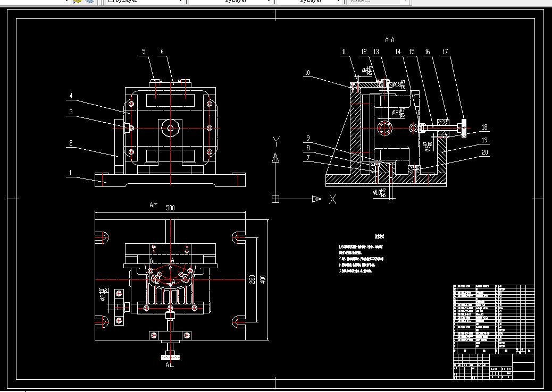Select part balloon number 4
The height and width of the screenshot is (392, 552).
[71, 96]
